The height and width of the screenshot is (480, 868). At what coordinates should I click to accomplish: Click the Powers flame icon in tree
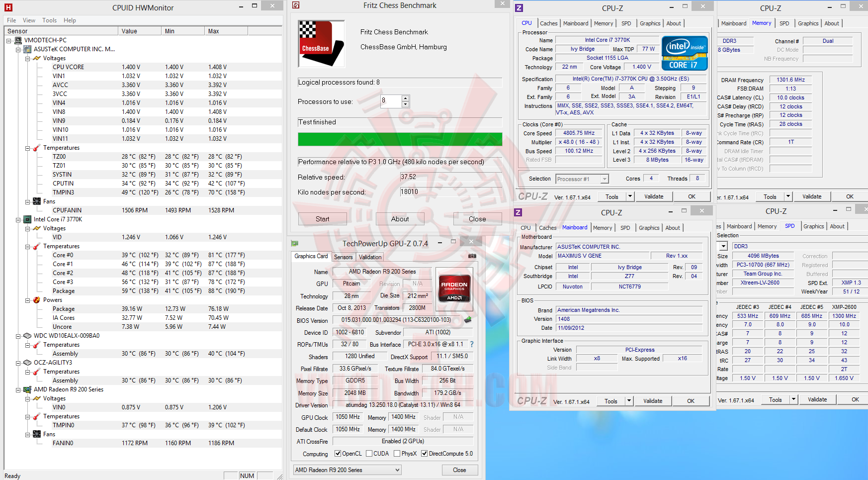pyautogui.click(x=37, y=300)
